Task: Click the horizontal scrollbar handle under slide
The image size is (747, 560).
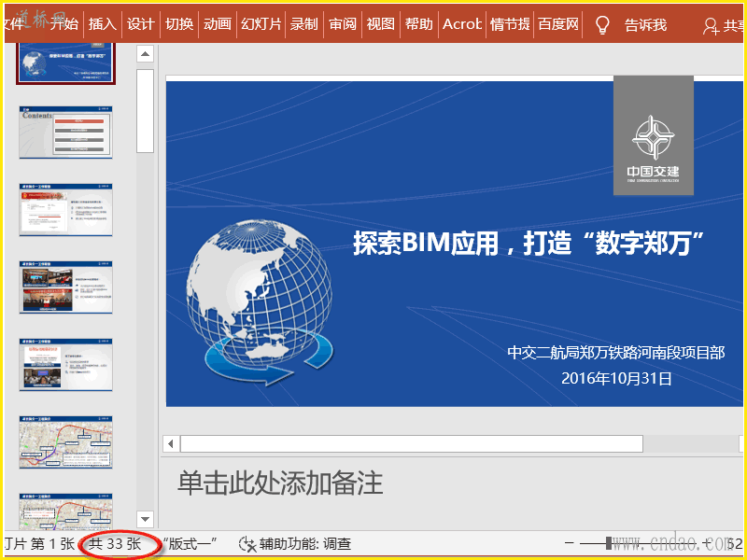Action: [412, 444]
